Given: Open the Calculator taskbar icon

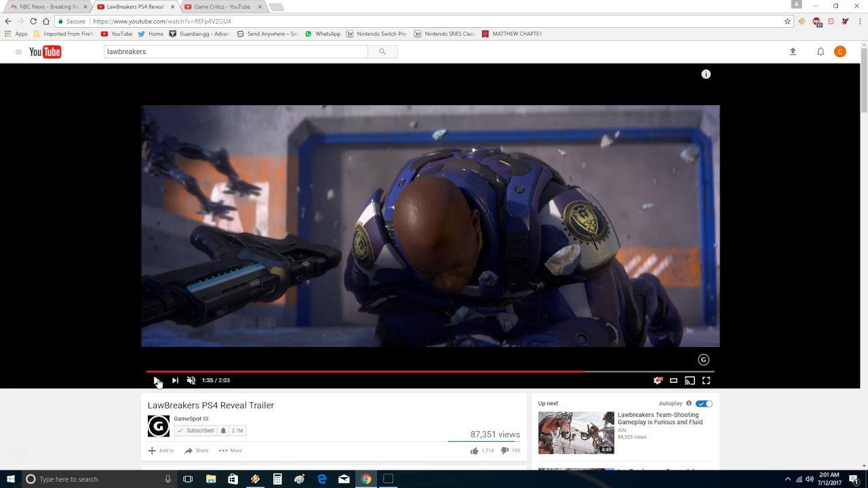Looking at the screenshot, I should pos(277,479).
